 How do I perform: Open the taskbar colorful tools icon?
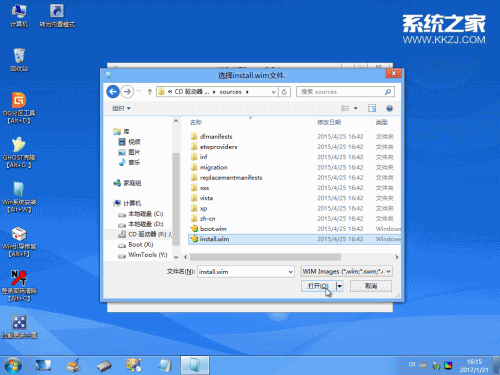click(x=134, y=365)
